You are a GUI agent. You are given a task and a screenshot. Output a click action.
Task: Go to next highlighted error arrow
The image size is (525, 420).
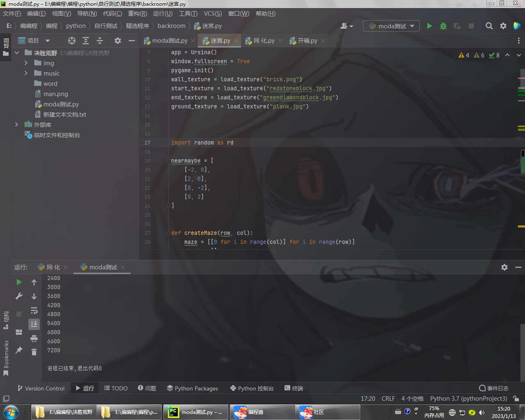tap(518, 55)
